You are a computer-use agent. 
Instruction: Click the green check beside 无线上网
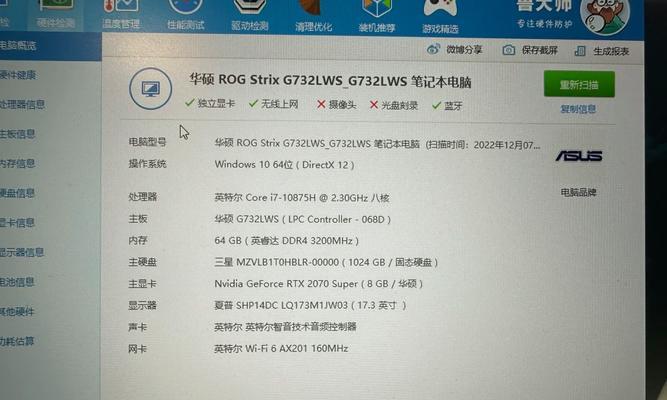click(x=254, y=103)
